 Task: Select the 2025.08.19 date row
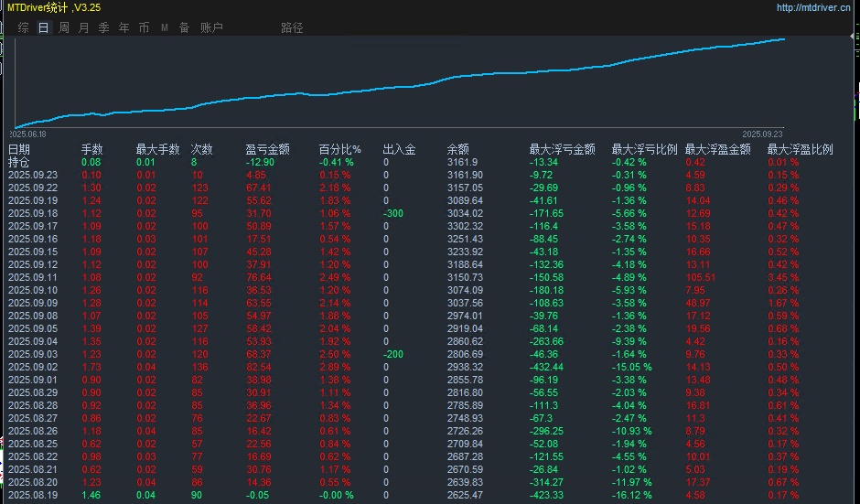pyautogui.click(x=33, y=495)
